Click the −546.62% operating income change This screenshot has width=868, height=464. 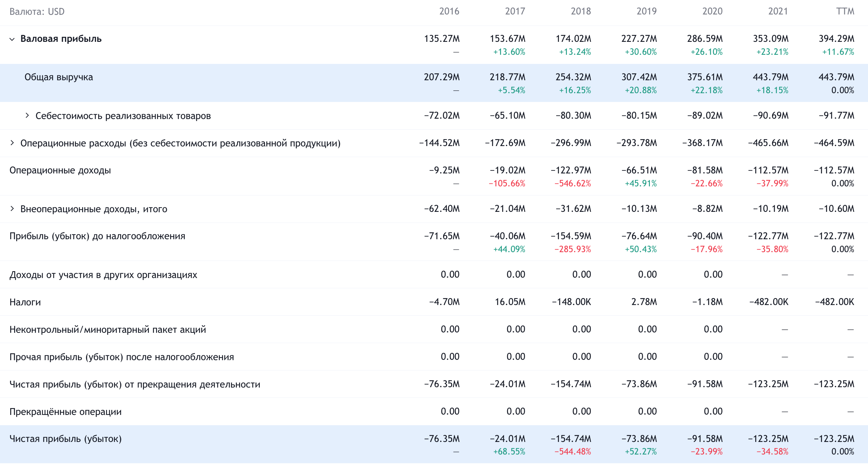tap(573, 184)
